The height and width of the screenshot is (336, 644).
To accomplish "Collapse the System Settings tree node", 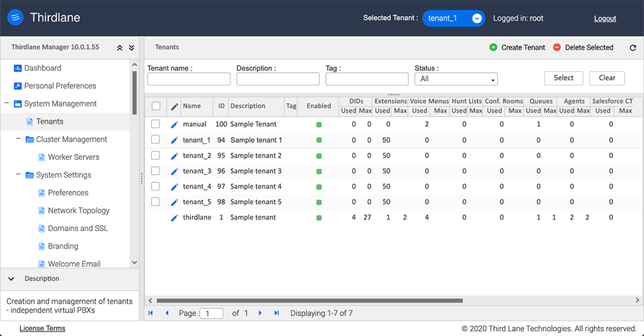I will click(x=19, y=174).
